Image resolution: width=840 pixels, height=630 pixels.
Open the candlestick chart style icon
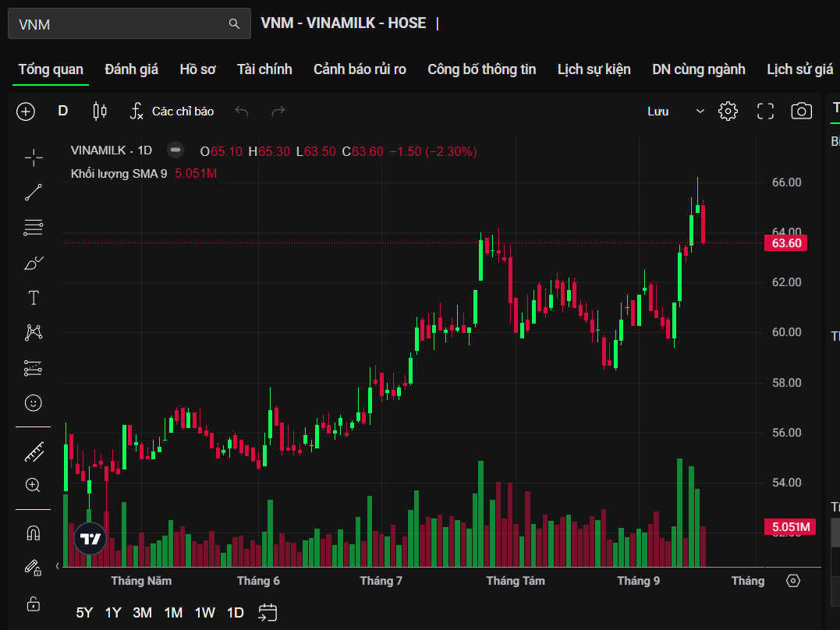click(100, 111)
